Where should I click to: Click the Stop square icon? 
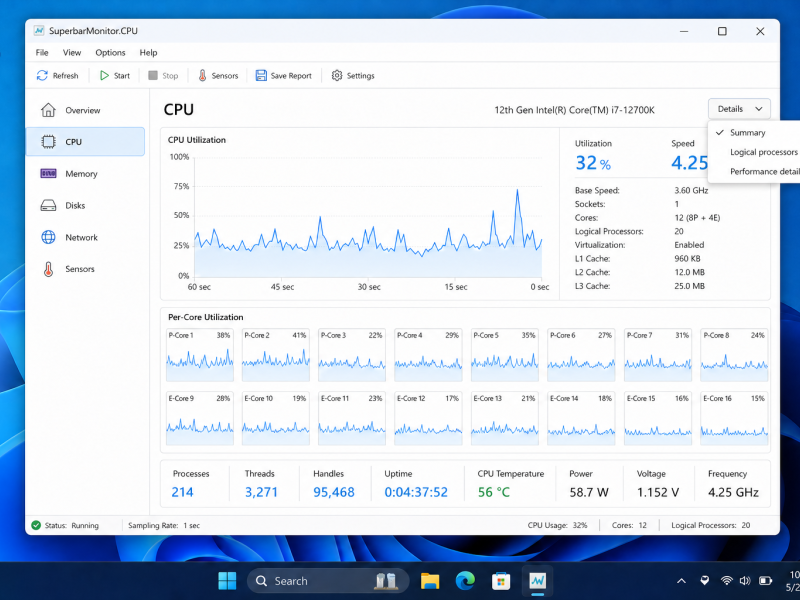pyautogui.click(x=153, y=76)
